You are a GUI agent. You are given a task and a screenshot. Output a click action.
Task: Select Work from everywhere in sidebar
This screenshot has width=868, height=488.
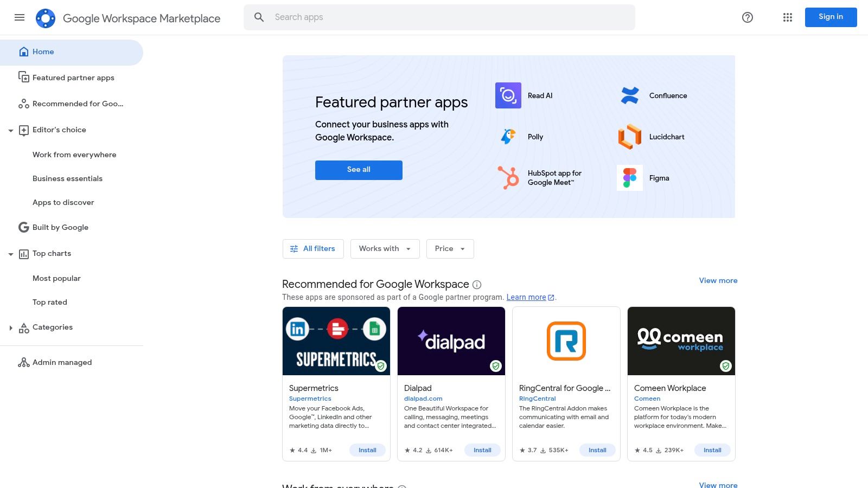(74, 155)
